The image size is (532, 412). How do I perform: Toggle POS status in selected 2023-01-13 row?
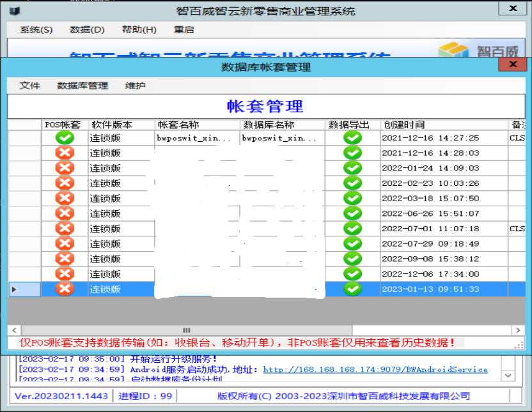coord(65,289)
